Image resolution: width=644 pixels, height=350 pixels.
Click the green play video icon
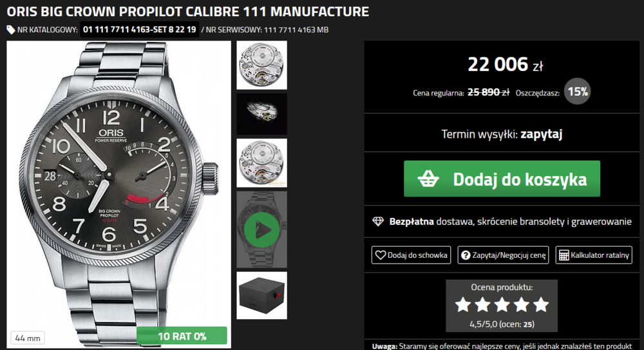261,229
